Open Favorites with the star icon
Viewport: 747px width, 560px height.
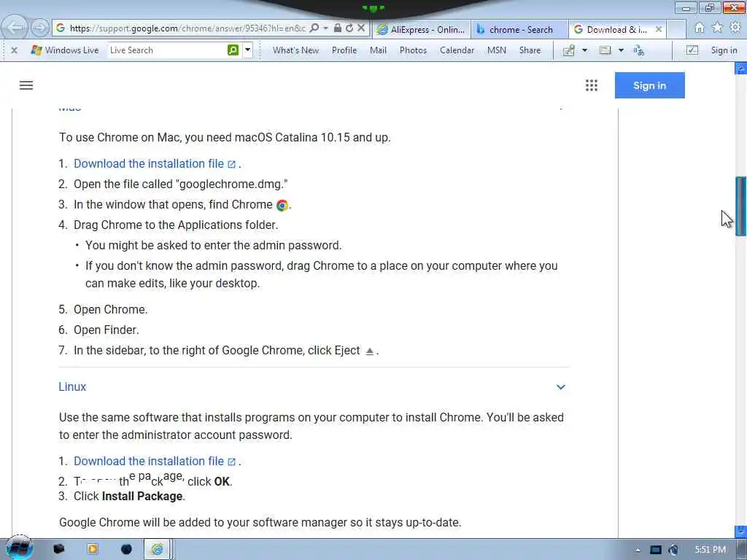(x=718, y=28)
